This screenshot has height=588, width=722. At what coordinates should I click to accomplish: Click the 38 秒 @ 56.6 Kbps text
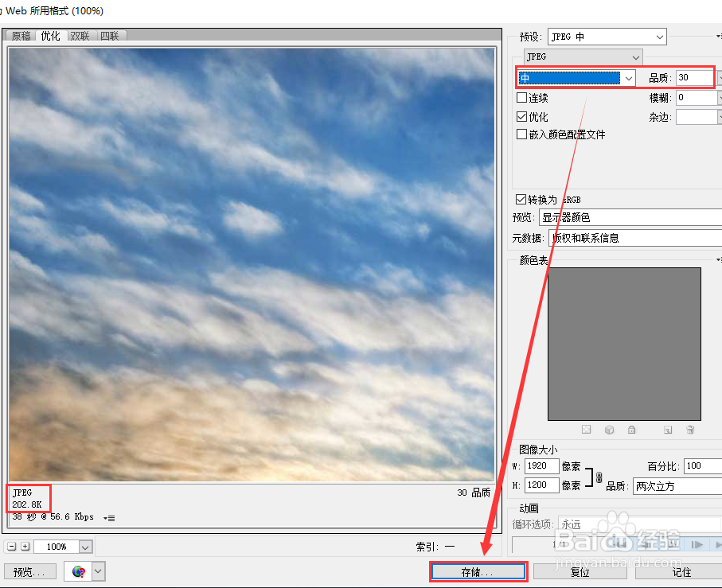tap(53, 516)
